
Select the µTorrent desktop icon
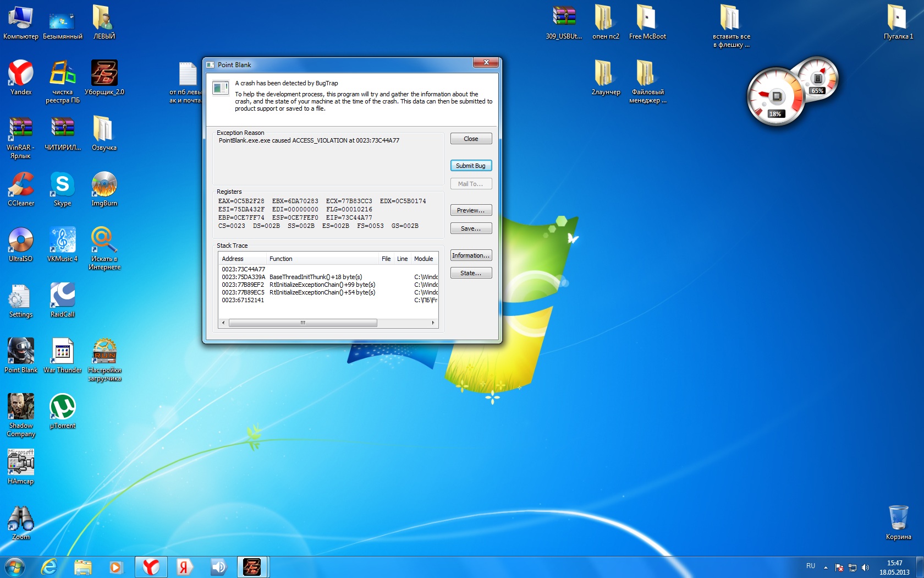[x=62, y=411]
